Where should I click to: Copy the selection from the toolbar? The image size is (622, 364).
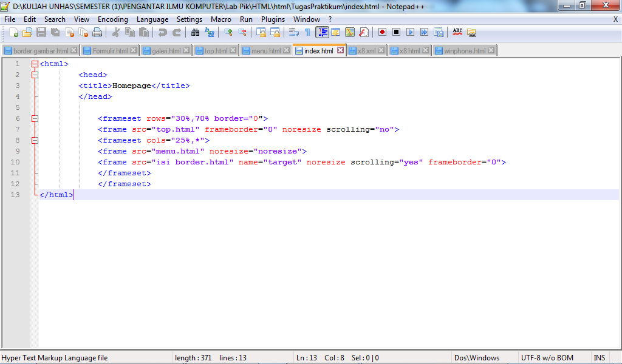(130, 33)
